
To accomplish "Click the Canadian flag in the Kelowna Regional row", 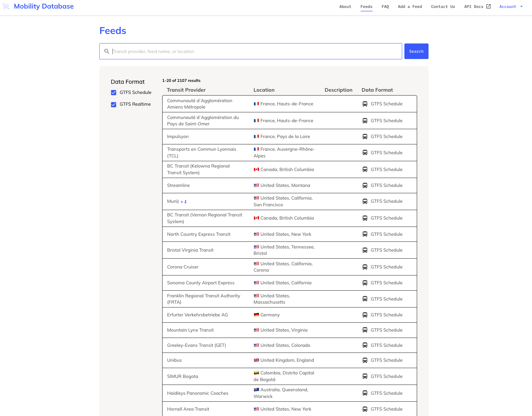I will [x=256, y=169].
